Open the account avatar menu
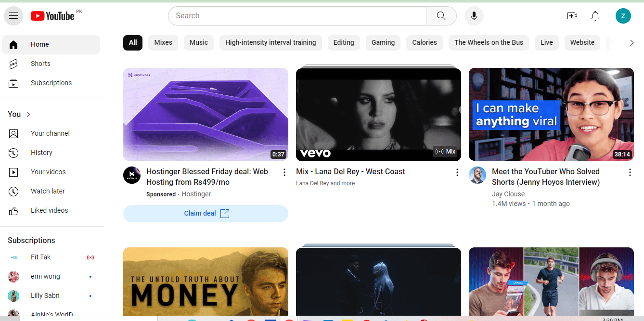The height and width of the screenshot is (321, 644). (623, 16)
